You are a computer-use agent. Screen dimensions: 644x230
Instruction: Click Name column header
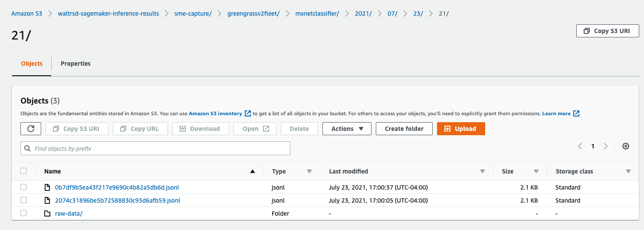(x=53, y=171)
